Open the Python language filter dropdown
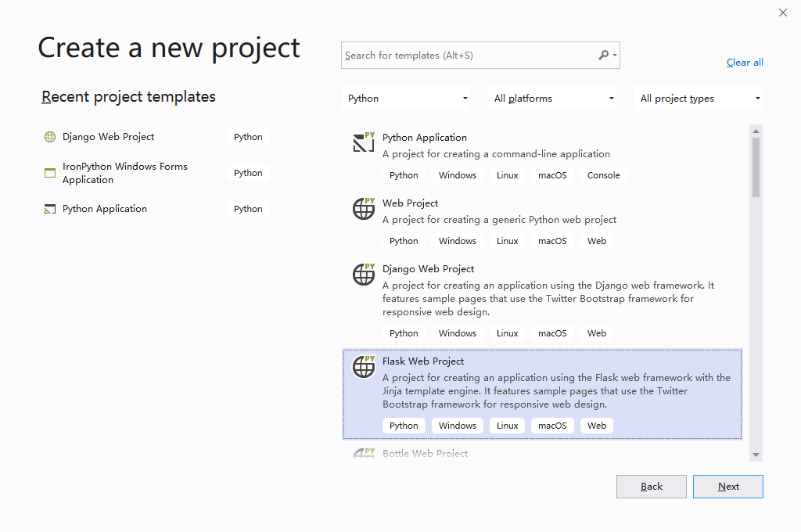Screen dimensions: 801x532 pos(407,98)
